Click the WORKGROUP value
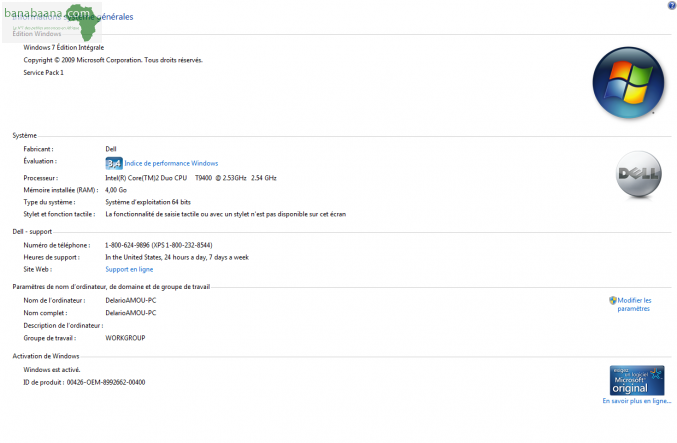 125,338
